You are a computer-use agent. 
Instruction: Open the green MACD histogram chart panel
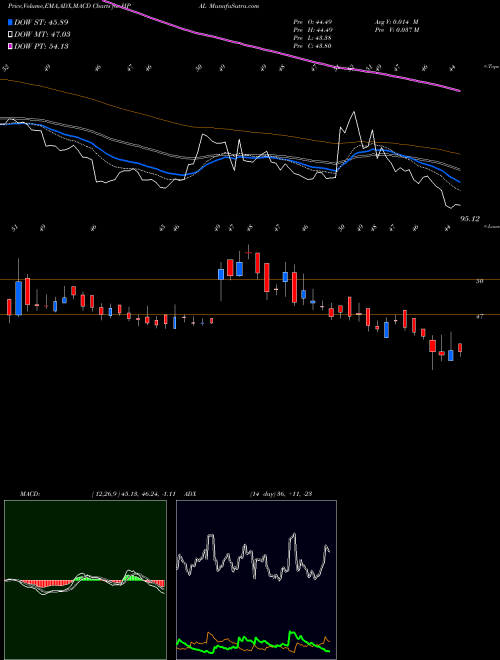pos(85,580)
